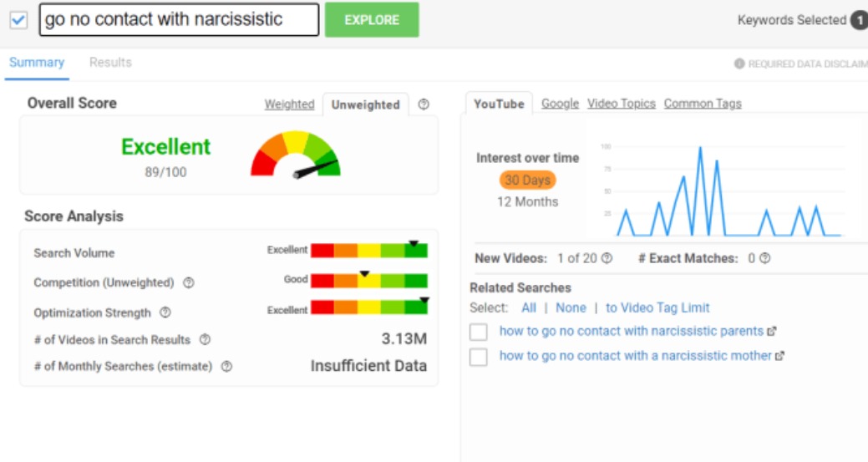Switch to the Weighted score tab

coord(289,104)
